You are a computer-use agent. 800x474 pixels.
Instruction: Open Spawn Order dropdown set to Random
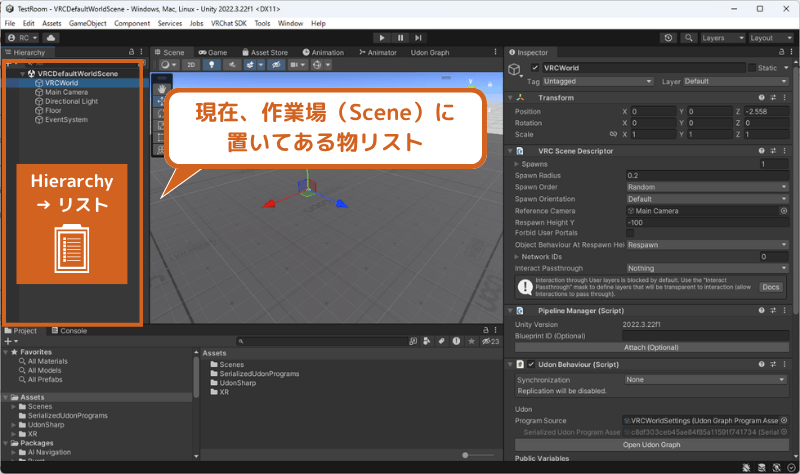pos(707,187)
